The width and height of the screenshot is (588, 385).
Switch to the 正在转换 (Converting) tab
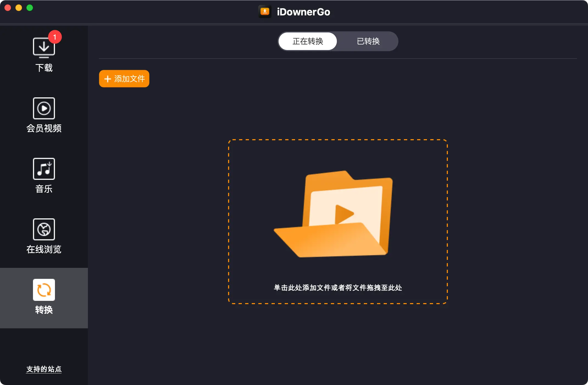(308, 41)
